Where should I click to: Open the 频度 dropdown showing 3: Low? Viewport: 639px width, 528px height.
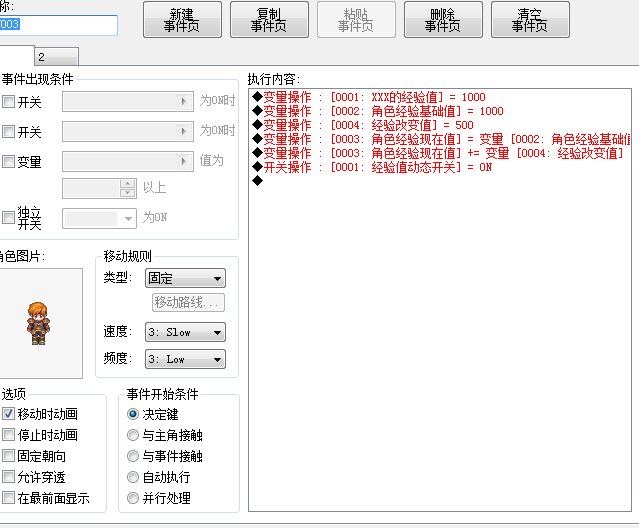coord(185,359)
